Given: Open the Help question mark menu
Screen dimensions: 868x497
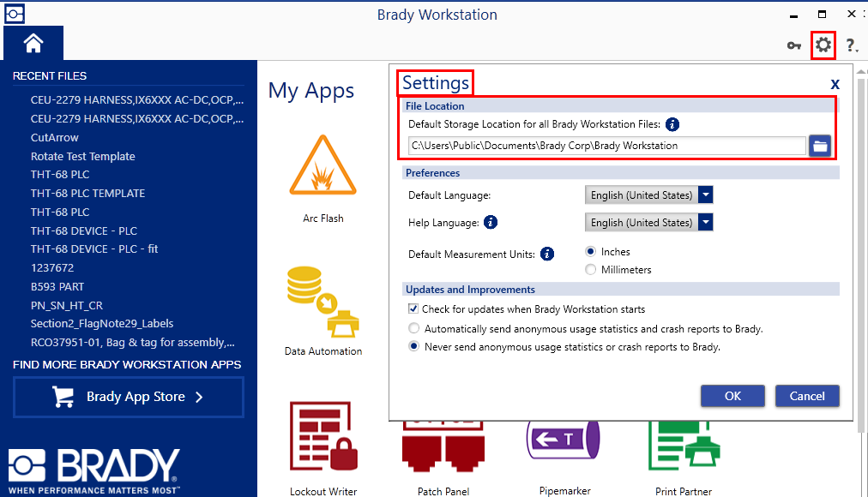Looking at the screenshot, I should click(x=852, y=45).
